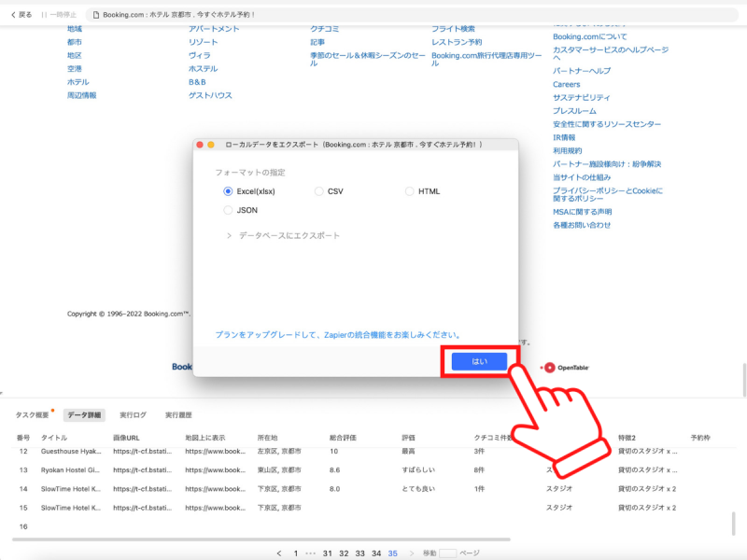This screenshot has height=560, width=747.
Task: Switch to the タスク概要 tab
Action: point(33,415)
